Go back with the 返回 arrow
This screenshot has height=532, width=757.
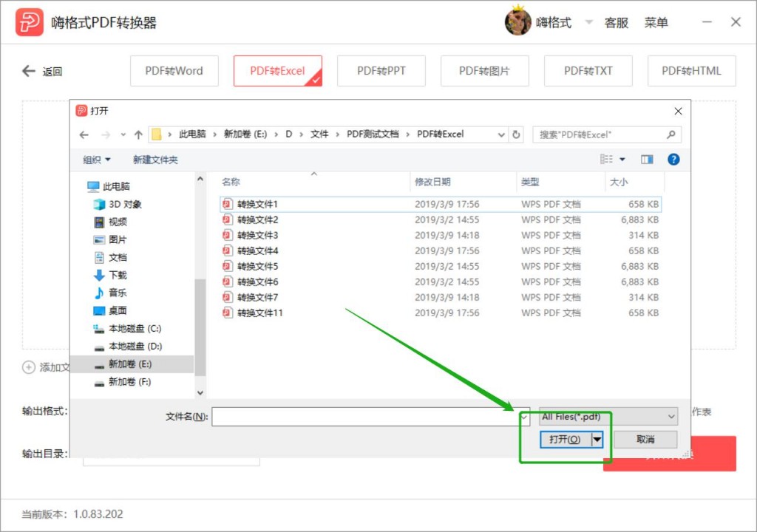42,72
